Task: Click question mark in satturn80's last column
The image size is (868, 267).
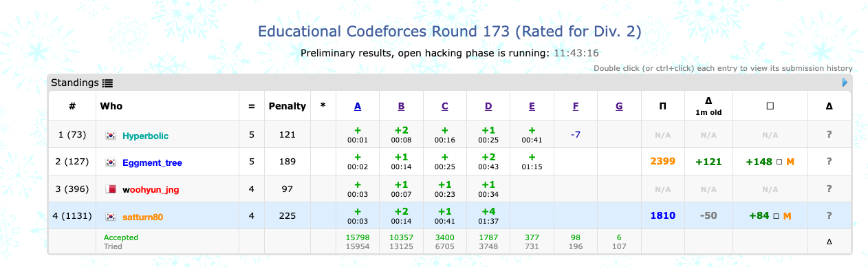Action: [x=829, y=216]
